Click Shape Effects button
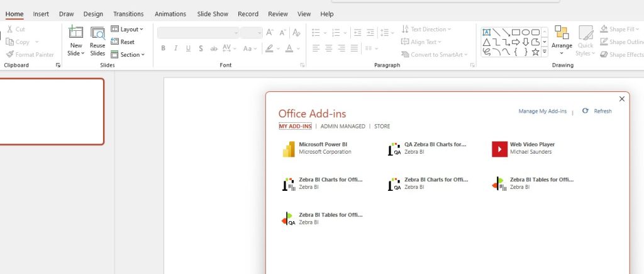Viewport: 644px width, 274px height. (621, 54)
